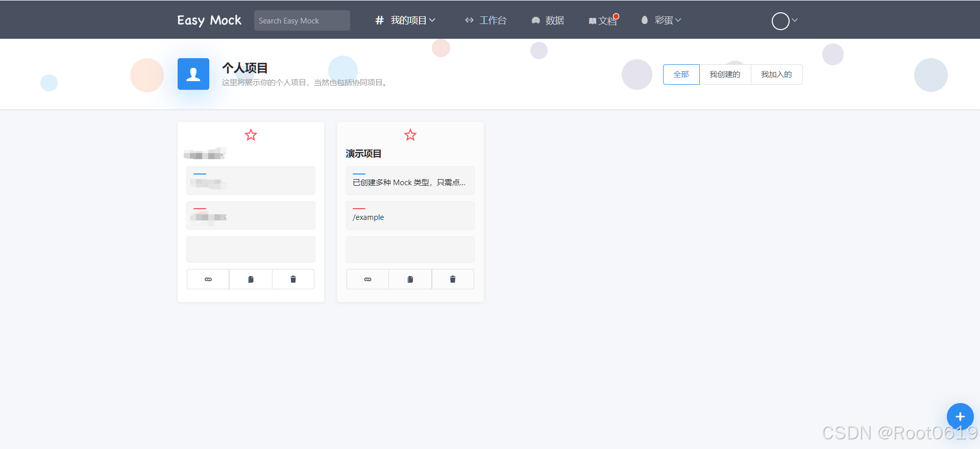Open 文档 in the top navigation
This screenshot has height=449, width=980.
(x=603, y=20)
